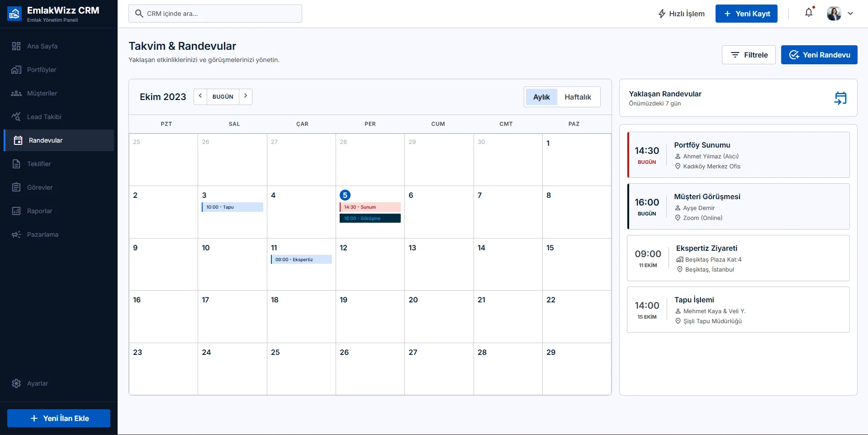Click the EmlakWizz CRM logo icon
The image size is (868, 435).
point(14,14)
